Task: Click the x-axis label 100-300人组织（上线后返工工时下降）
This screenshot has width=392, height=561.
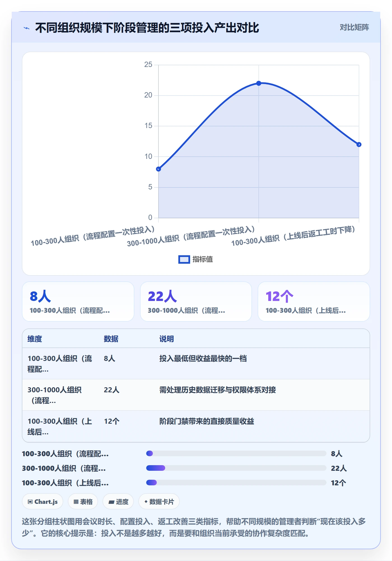Action: point(293,236)
